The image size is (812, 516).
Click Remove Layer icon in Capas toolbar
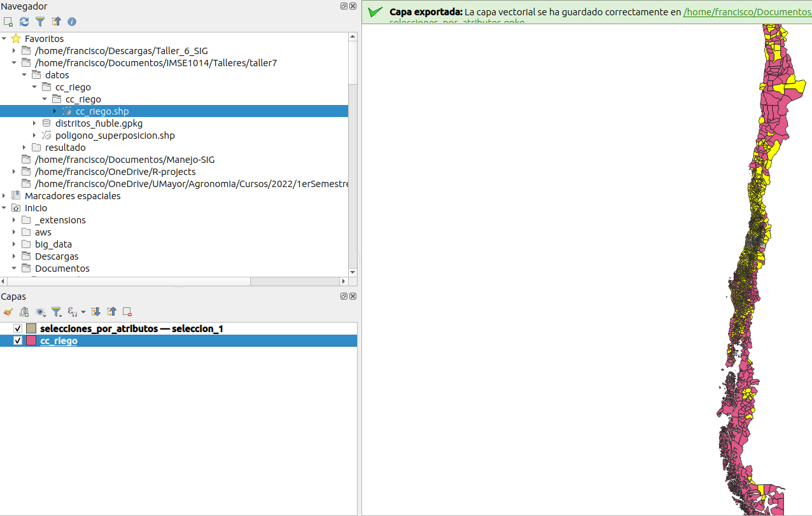[127, 312]
